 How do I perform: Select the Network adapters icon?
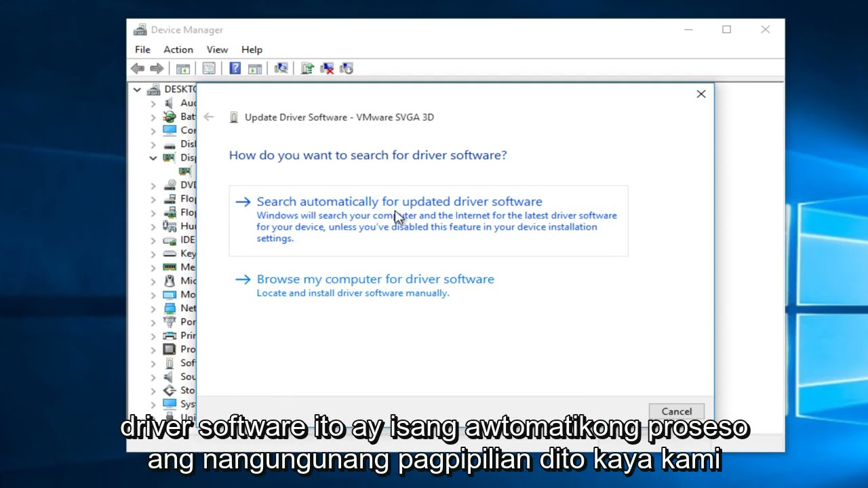click(x=170, y=308)
